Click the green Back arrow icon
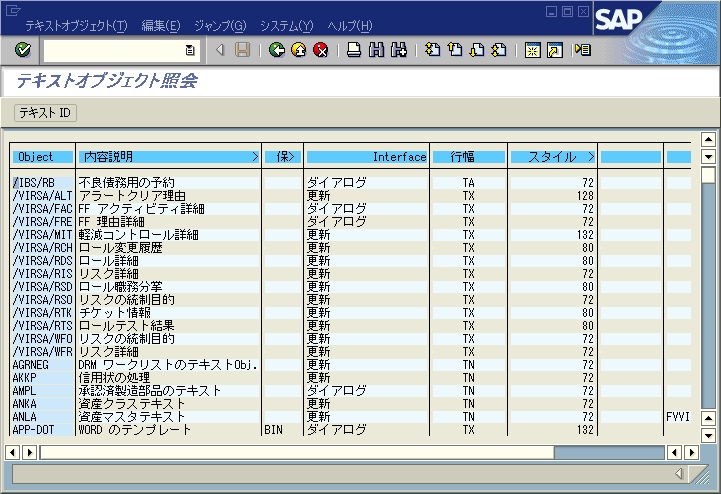The height and width of the screenshot is (494, 721). tap(277, 50)
